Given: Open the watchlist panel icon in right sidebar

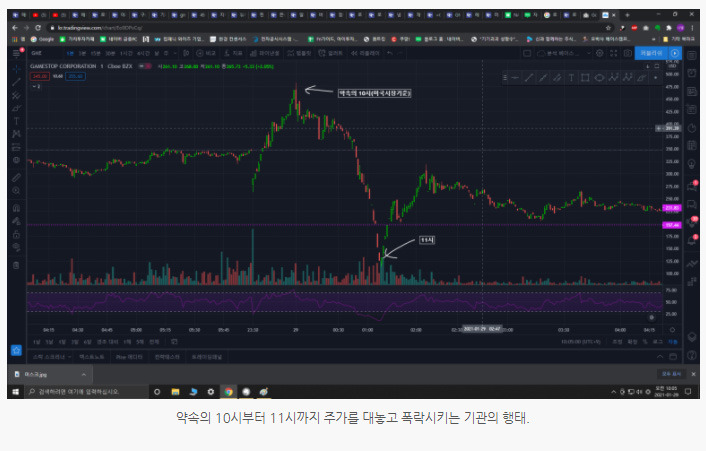Looking at the screenshot, I should coord(692,55).
